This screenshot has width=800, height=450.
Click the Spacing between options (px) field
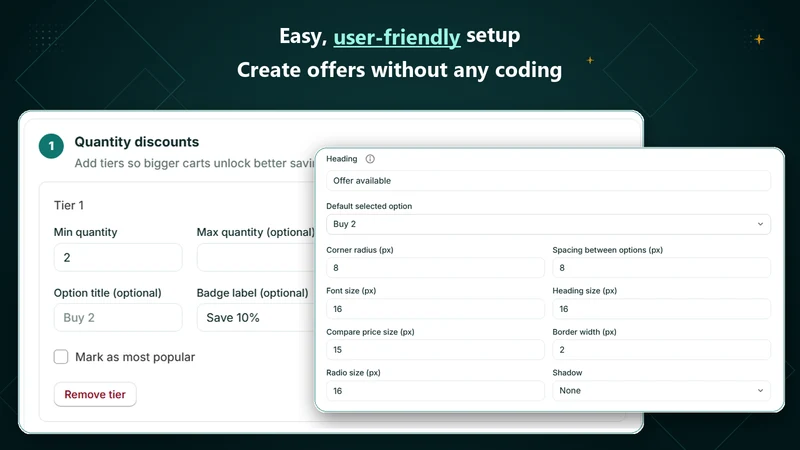[x=661, y=267]
